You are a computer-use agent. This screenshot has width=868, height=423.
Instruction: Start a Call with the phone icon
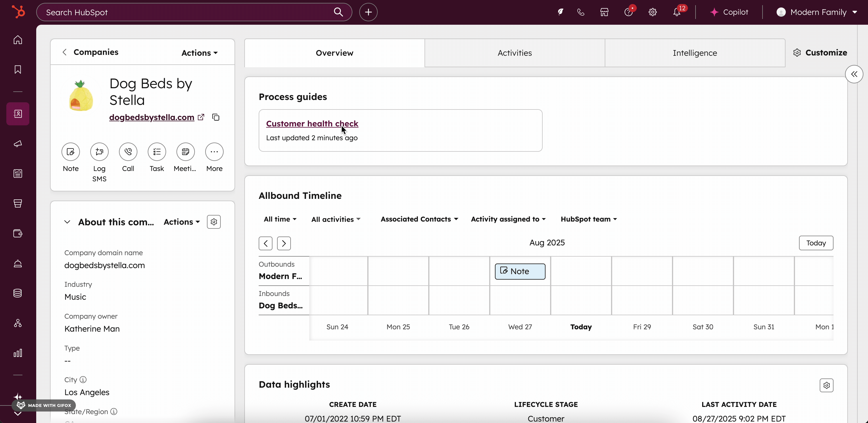pos(128,152)
